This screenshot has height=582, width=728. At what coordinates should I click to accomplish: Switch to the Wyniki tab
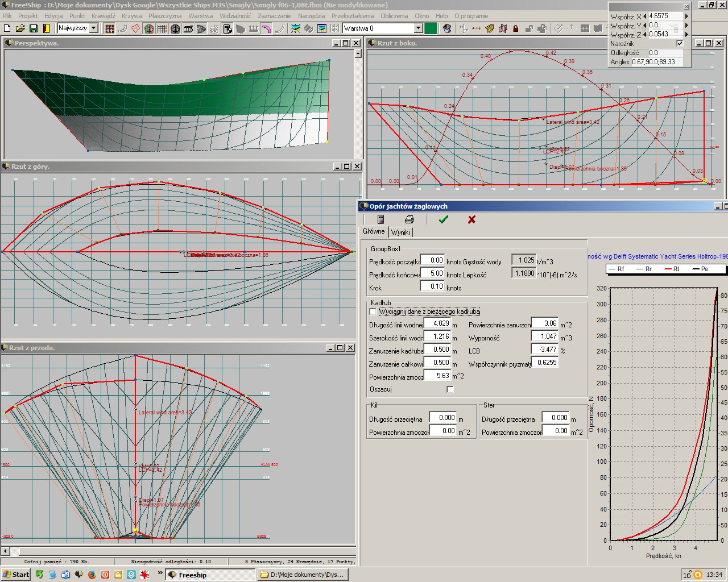coord(400,232)
